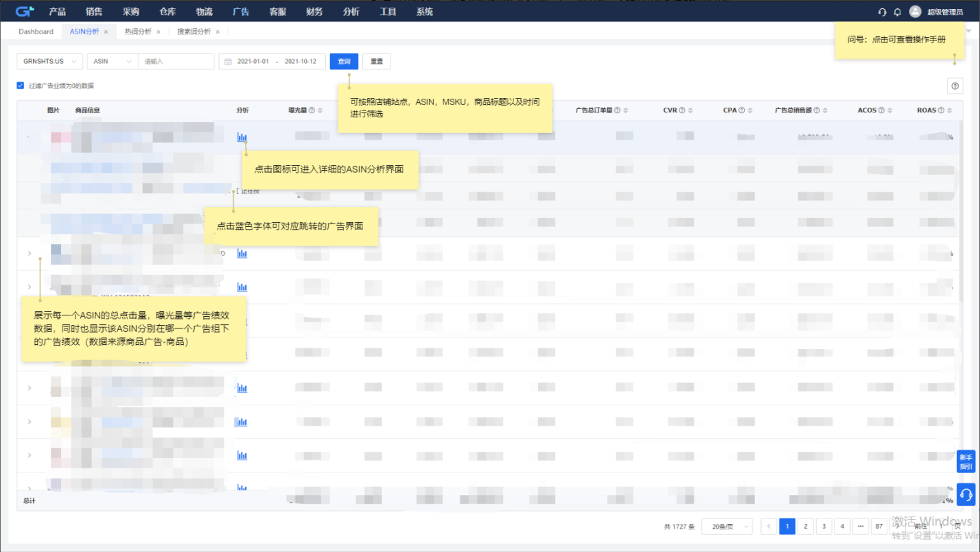Open the floating customer service headset button

966,494
